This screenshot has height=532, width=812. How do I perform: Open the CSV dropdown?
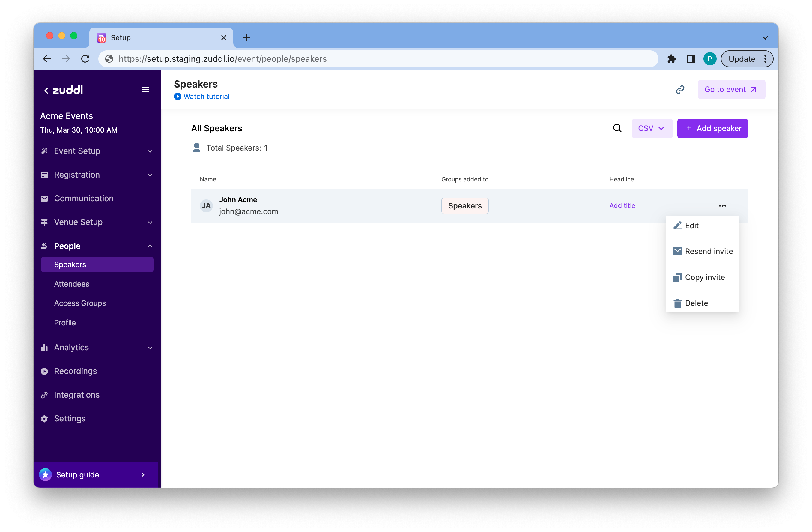coord(652,128)
